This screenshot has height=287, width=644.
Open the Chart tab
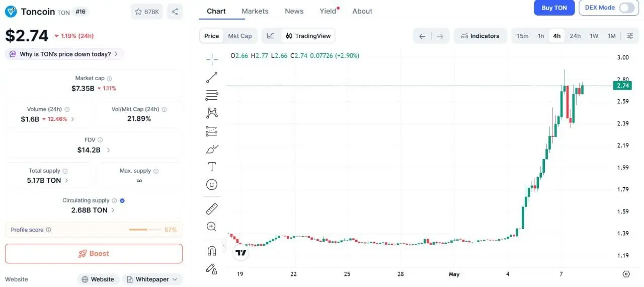coord(216,11)
